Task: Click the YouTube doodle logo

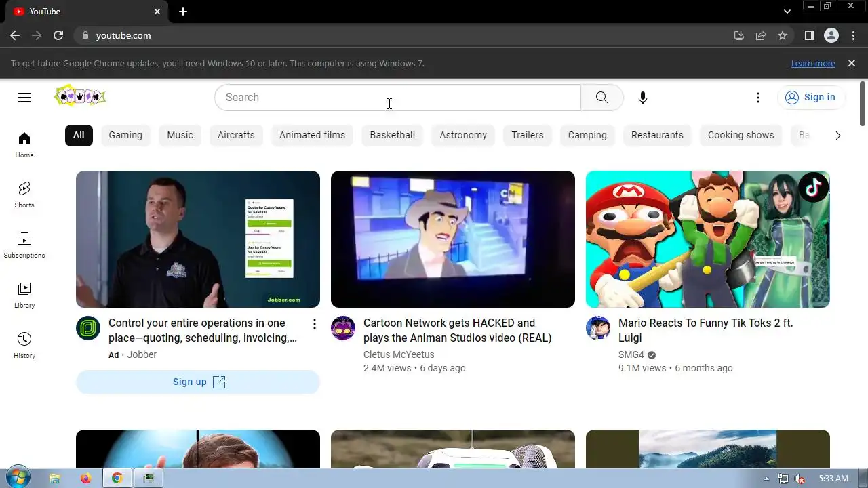Action: [80, 96]
